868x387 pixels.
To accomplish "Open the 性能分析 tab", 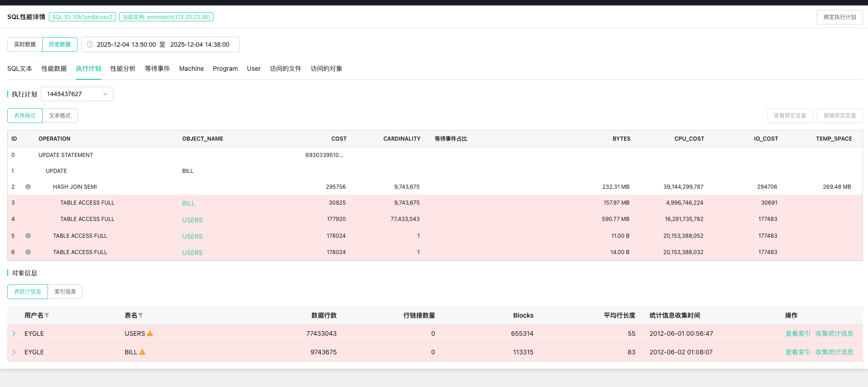I will pyautogui.click(x=123, y=69).
